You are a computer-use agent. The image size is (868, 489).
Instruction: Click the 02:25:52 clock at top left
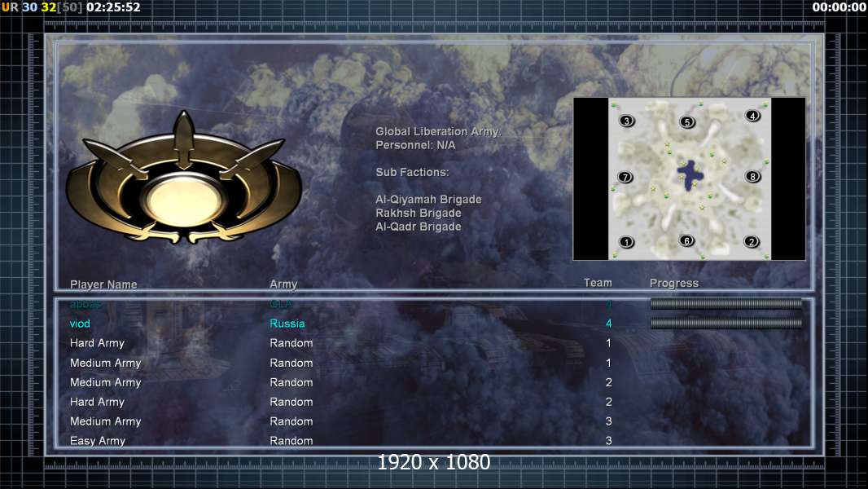point(113,7)
